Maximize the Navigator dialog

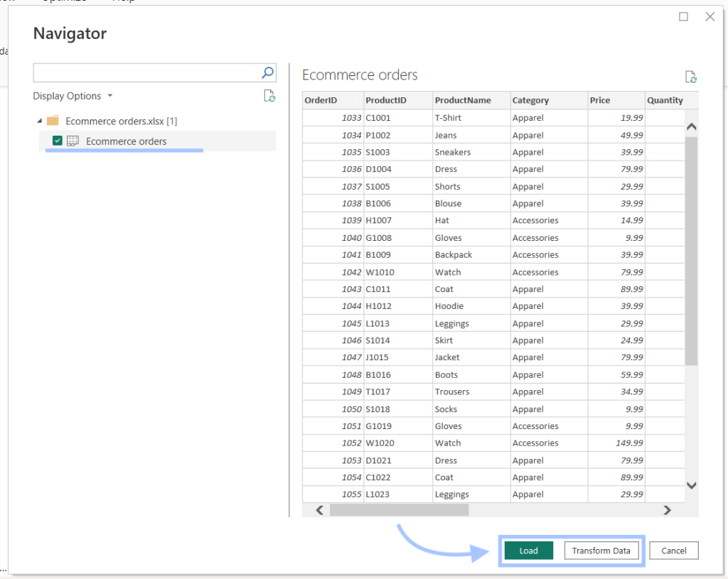click(683, 17)
